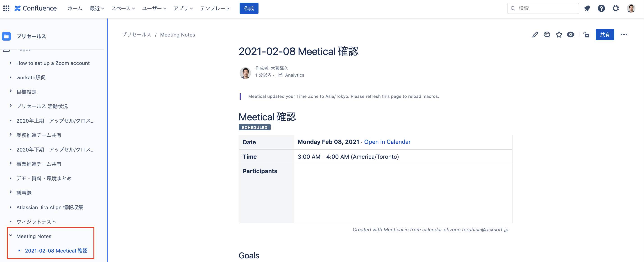Click Open in Calendar link
644x262 pixels.
(x=387, y=142)
